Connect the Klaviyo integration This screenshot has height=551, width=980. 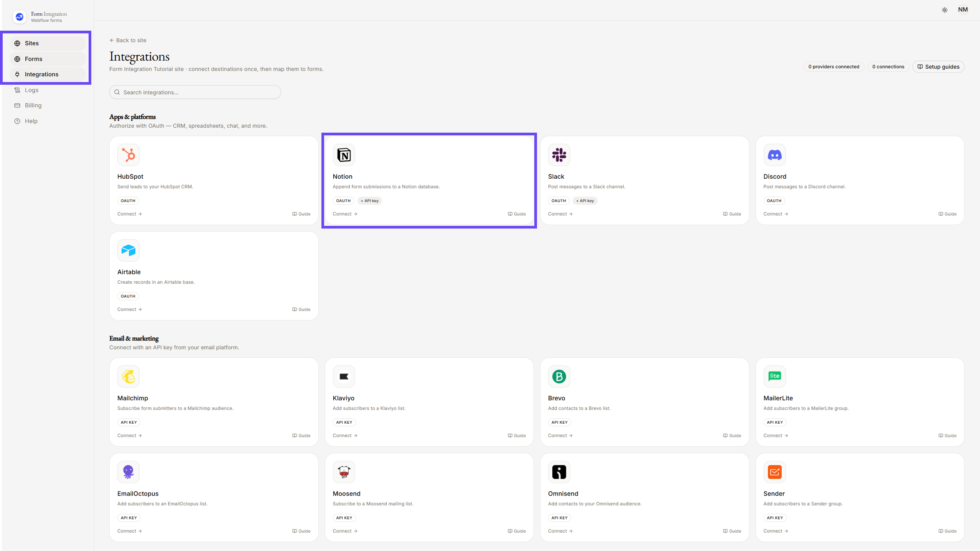click(345, 436)
